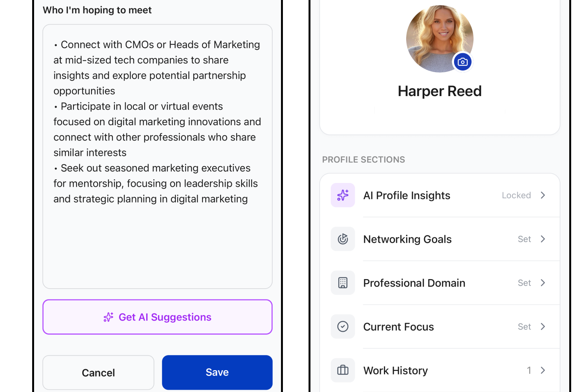Open the Work History section

tap(440, 370)
